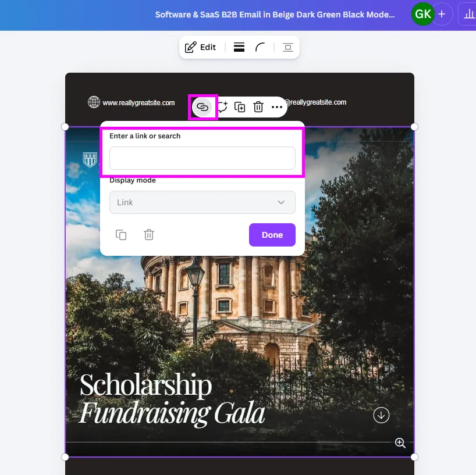This screenshot has height=475, width=476.
Task: Open corner rounding tool
Action: pos(260,47)
